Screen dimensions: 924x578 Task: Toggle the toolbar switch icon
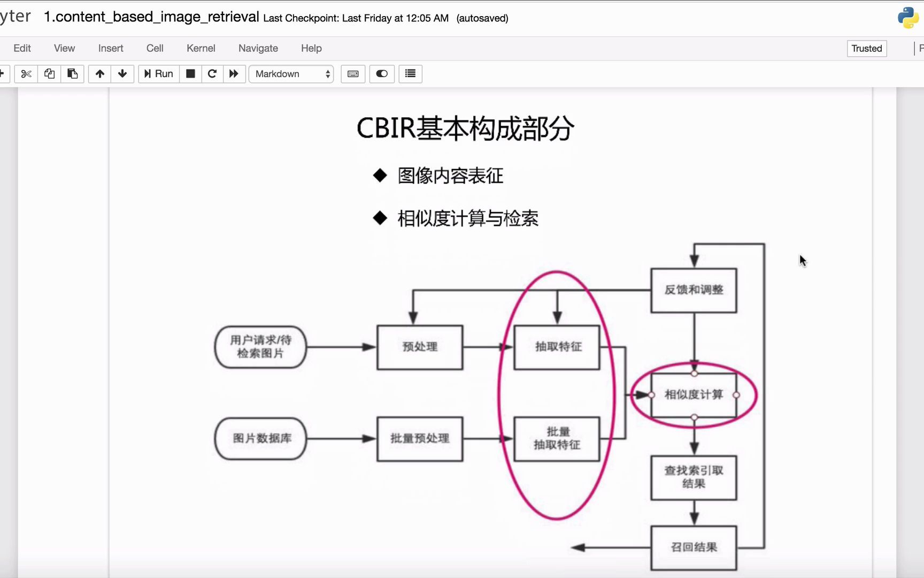pyautogui.click(x=382, y=74)
